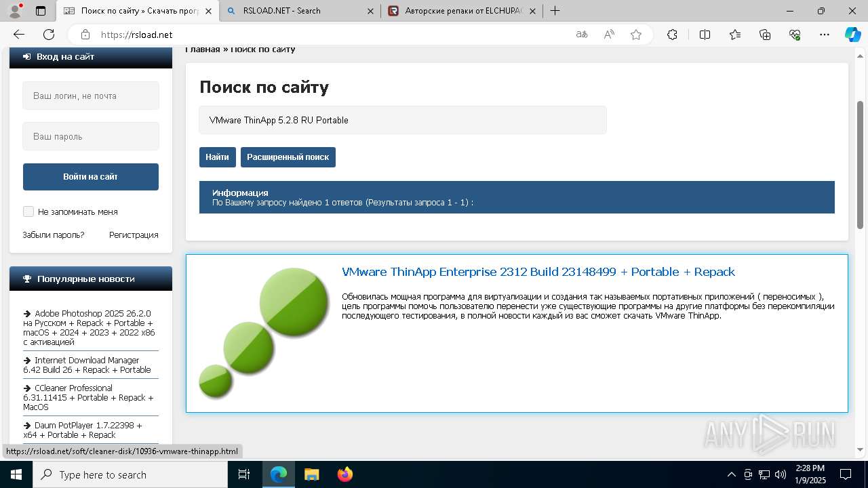The height and width of the screenshot is (488, 868).
Task: Click the site search text field
Action: (403, 120)
